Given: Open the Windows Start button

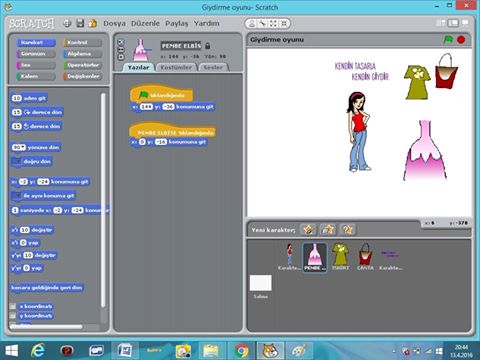Looking at the screenshot, I should point(12,351).
